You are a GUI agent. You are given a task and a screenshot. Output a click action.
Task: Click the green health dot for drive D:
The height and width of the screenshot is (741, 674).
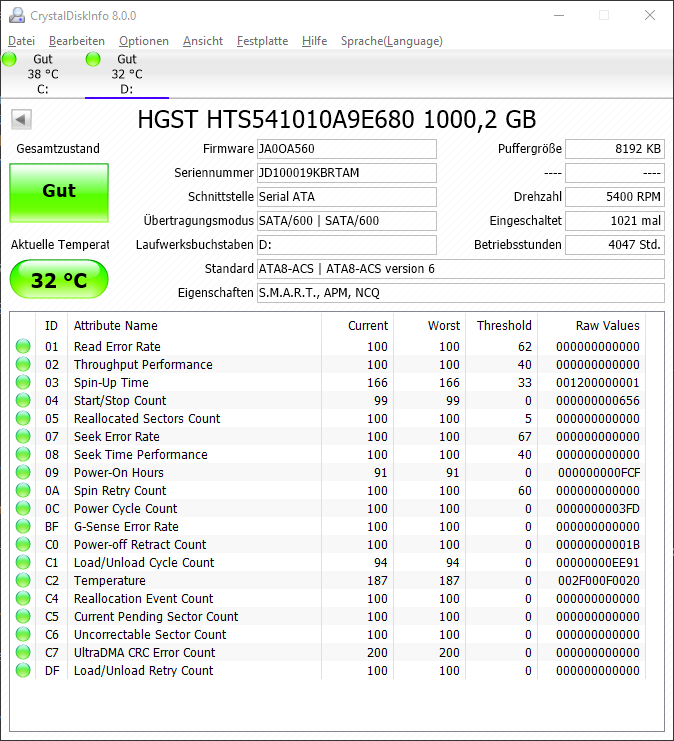(x=93, y=59)
